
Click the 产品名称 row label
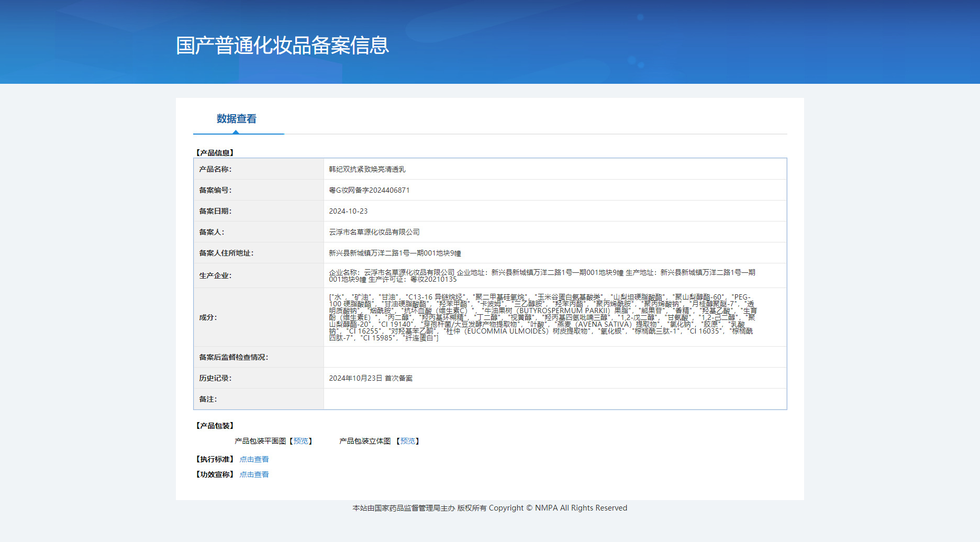click(x=215, y=169)
